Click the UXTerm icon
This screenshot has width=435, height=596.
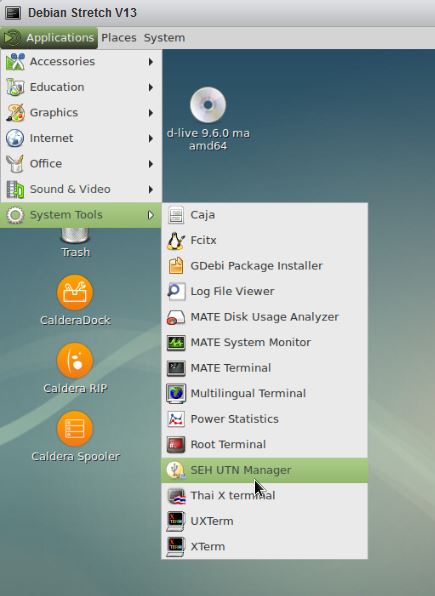176,521
